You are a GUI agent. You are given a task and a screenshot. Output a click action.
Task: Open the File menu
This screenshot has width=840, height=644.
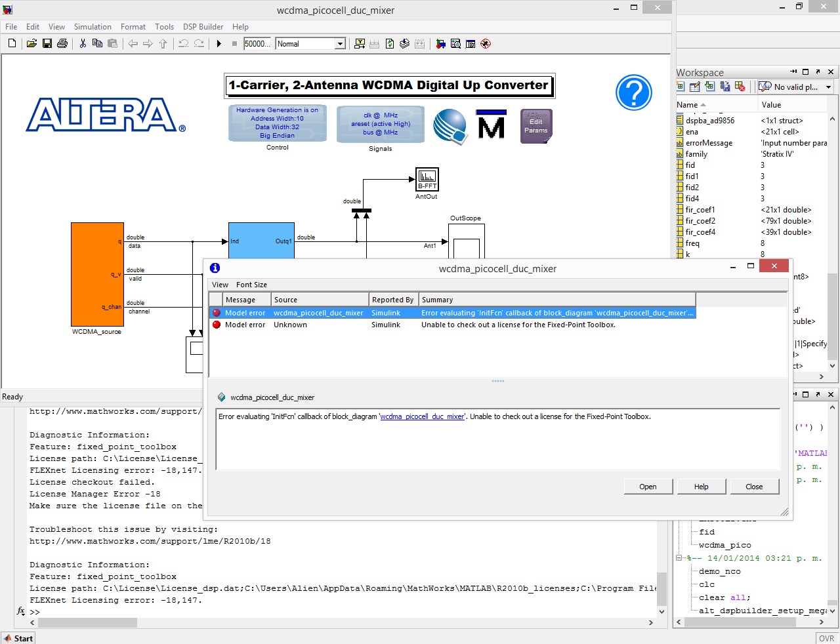[x=11, y=27]
